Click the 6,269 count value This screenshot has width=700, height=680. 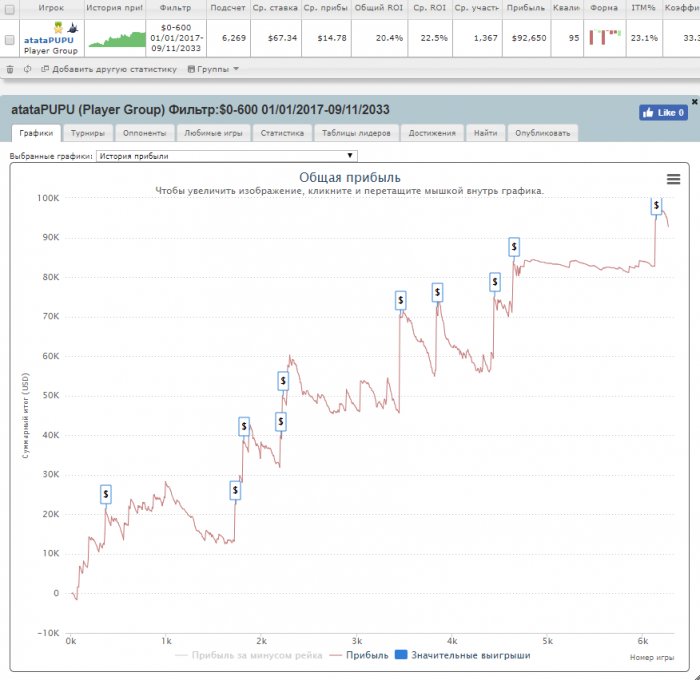pos(234,38)
